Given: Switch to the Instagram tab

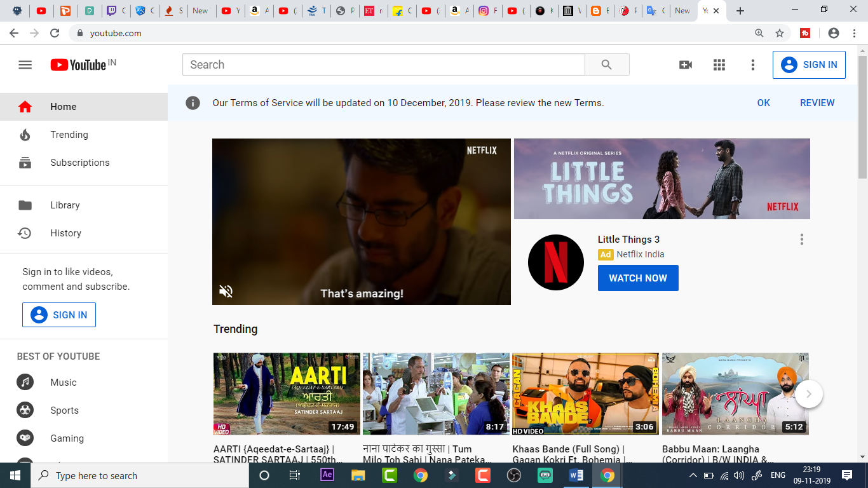Looking at the screenshot, I should (488, 11).
